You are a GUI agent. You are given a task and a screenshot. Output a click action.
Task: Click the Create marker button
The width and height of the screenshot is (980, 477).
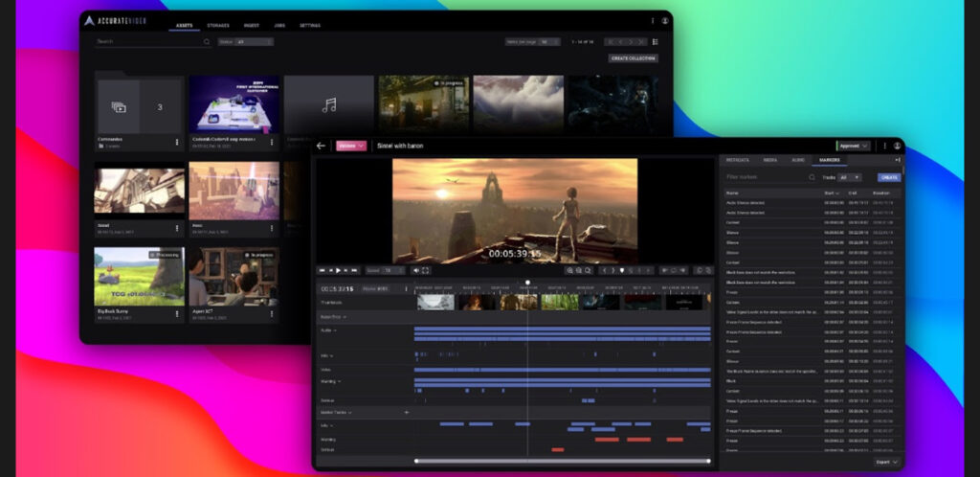click(889, 177)
